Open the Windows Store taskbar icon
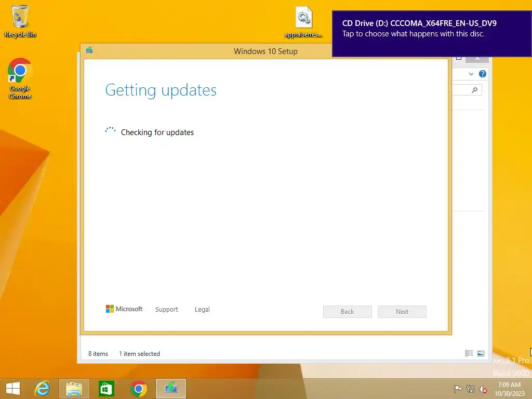 coord(106,389)
